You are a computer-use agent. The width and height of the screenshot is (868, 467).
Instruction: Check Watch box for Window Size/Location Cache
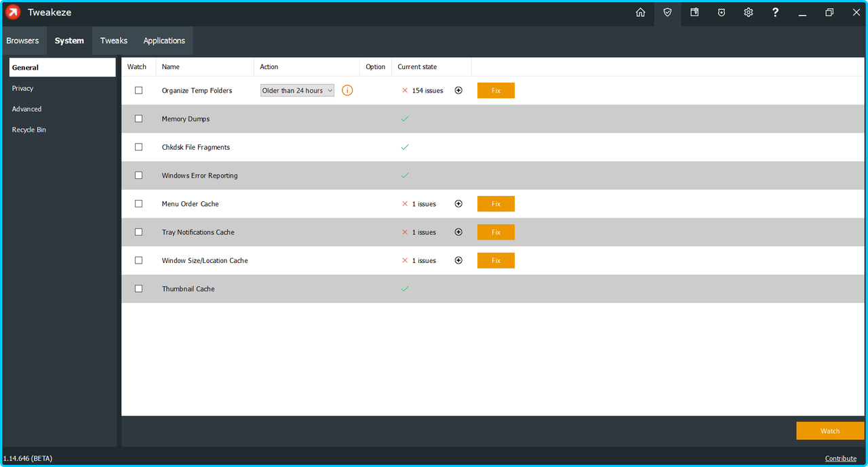coord(139,260)
